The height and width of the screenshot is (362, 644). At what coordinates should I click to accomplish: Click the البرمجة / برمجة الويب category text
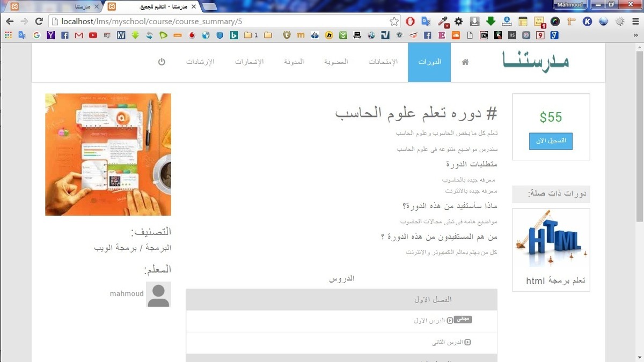coord(132,248)
